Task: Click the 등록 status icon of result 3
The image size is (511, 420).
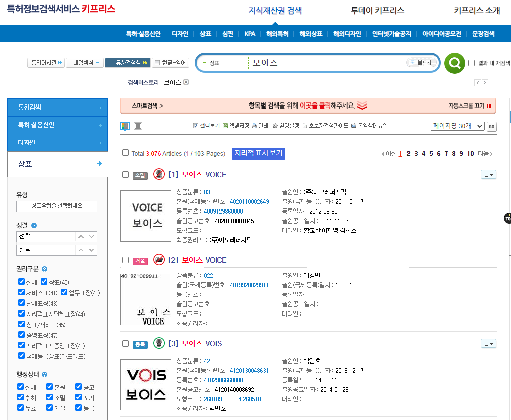Action: (159, 343)
